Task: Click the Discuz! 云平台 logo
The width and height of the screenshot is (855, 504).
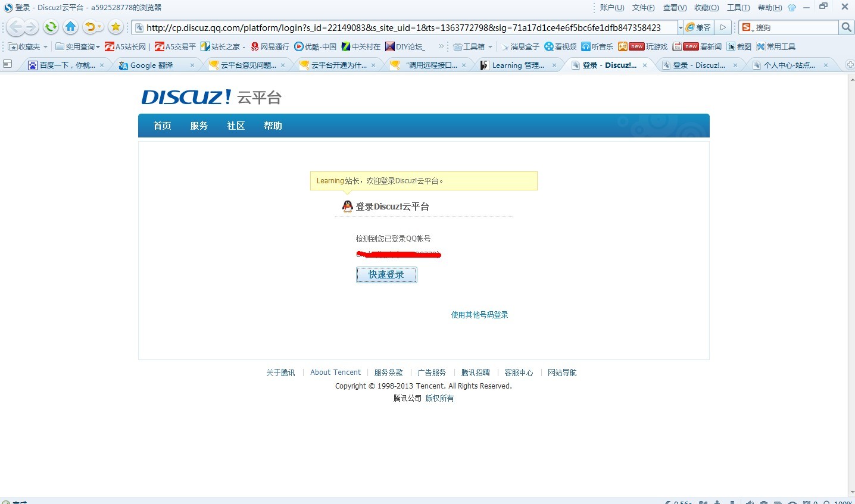Action: click(x=211, y=97)
